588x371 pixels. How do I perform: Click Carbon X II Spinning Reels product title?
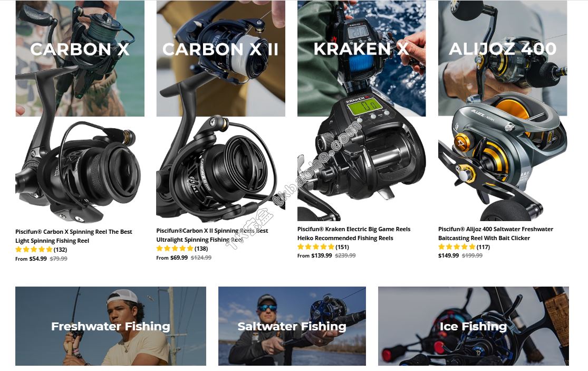click(x=212, y=235)
